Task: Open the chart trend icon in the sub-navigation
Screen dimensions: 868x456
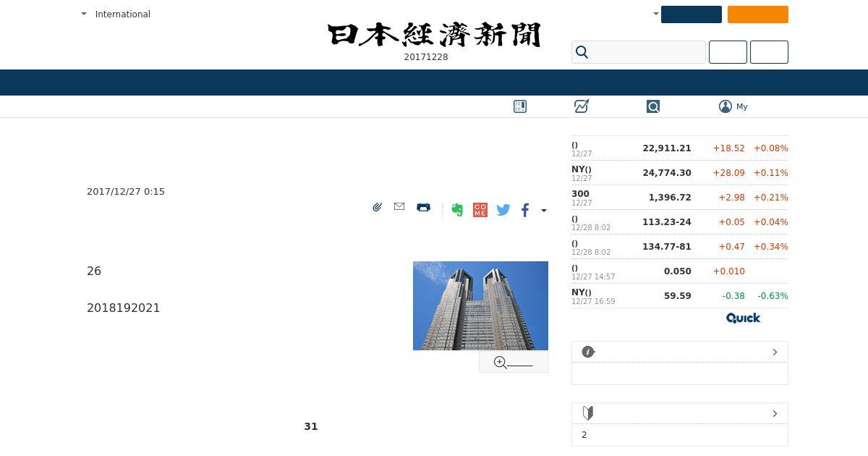Action: pyautogui.click(x=582, y=106)
